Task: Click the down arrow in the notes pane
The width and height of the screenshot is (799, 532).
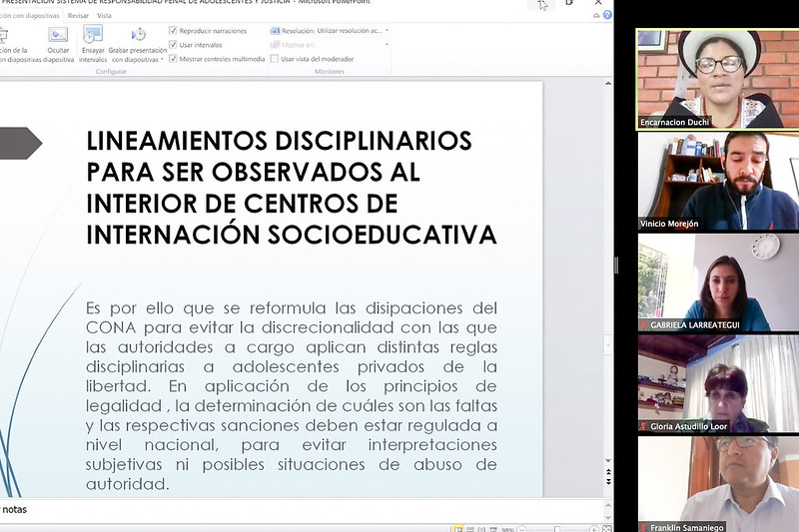Action: [x=608, y=516]
